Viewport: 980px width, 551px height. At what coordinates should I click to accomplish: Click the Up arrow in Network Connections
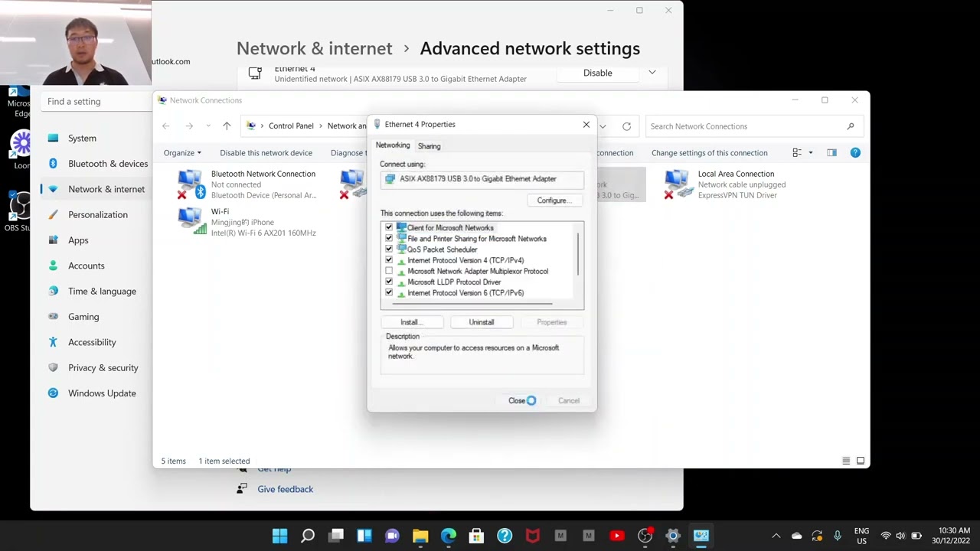pyautogui.click(x=227, y=126)
